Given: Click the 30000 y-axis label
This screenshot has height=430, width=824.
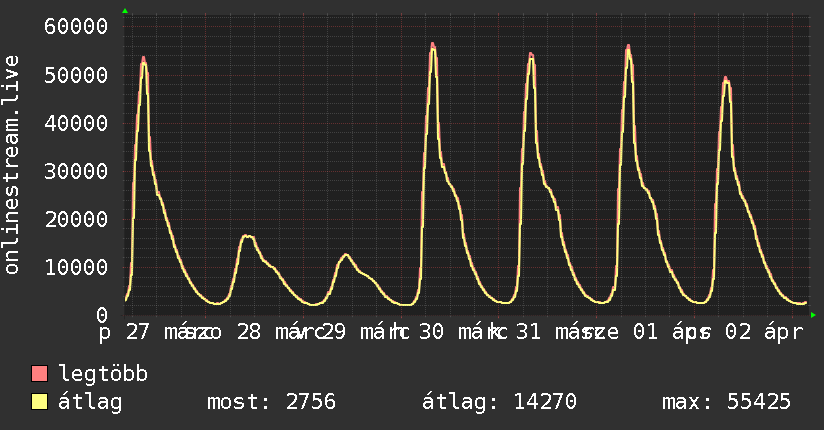Looking at the screenshot, I should (76, 171).
